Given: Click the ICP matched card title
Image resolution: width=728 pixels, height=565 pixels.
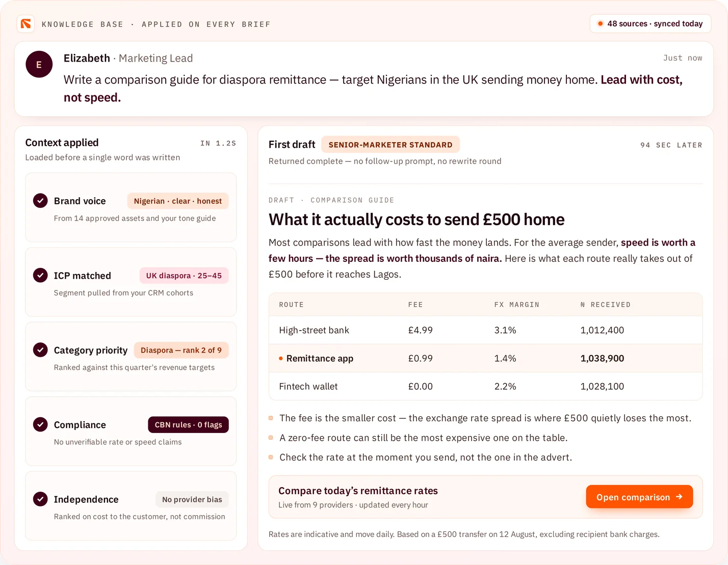Looking at the screenshot, I should 83,276.
